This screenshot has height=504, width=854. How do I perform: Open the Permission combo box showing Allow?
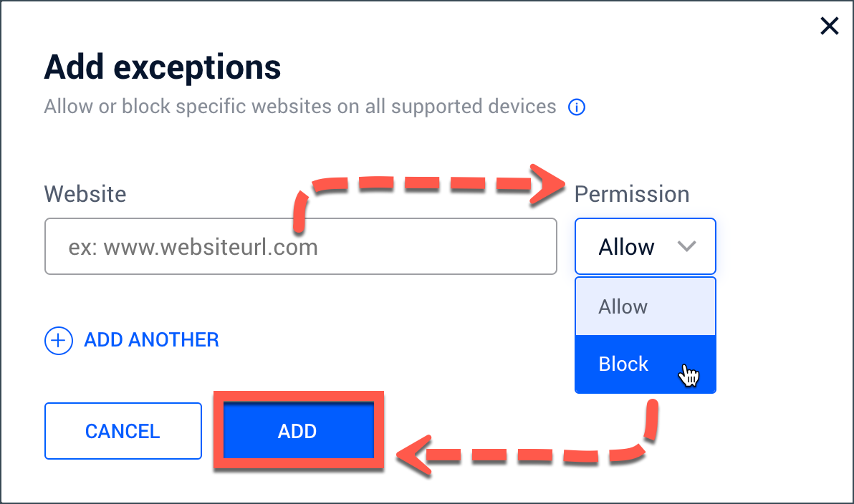[x=645, y=246]
